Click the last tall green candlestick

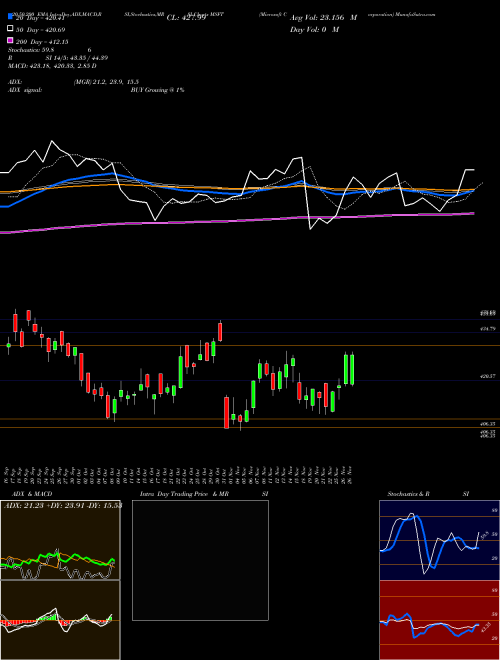point(352,370)
